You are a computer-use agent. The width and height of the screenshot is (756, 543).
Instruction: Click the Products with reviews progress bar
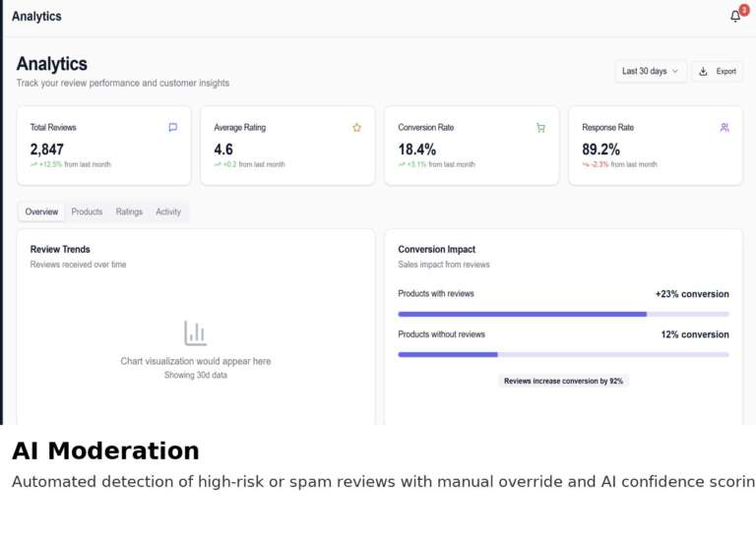[x=563, y=314]
